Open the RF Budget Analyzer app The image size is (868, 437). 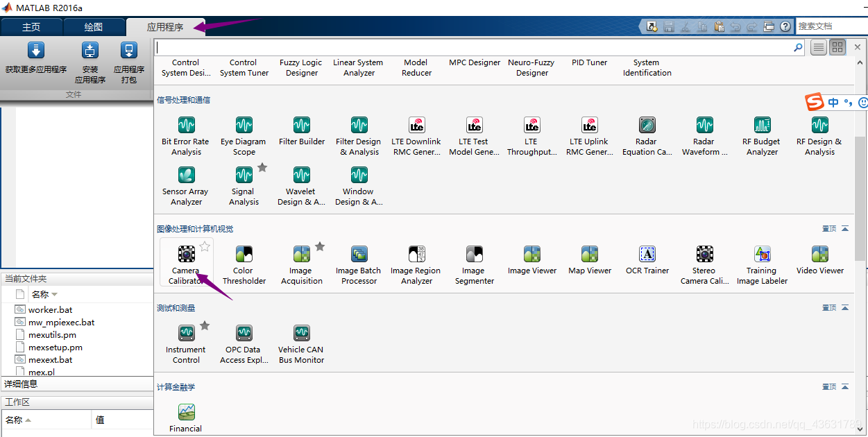point(762,135)
